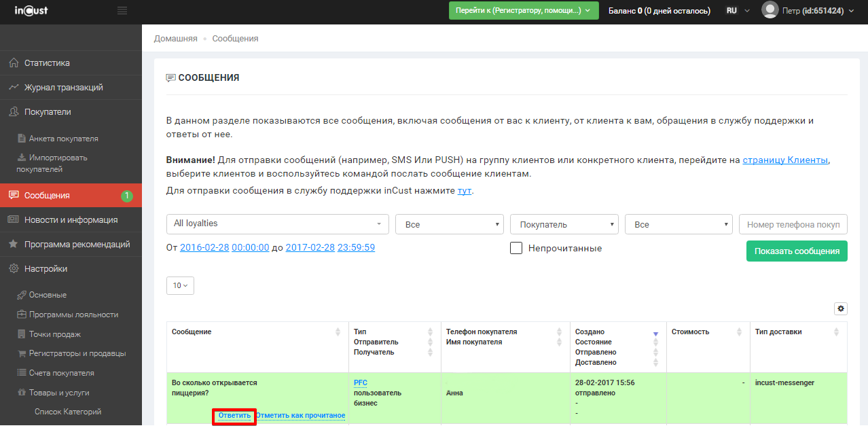Click the Ответить link on the message
The width and height of the screenshot is (868, 428).
234,415
